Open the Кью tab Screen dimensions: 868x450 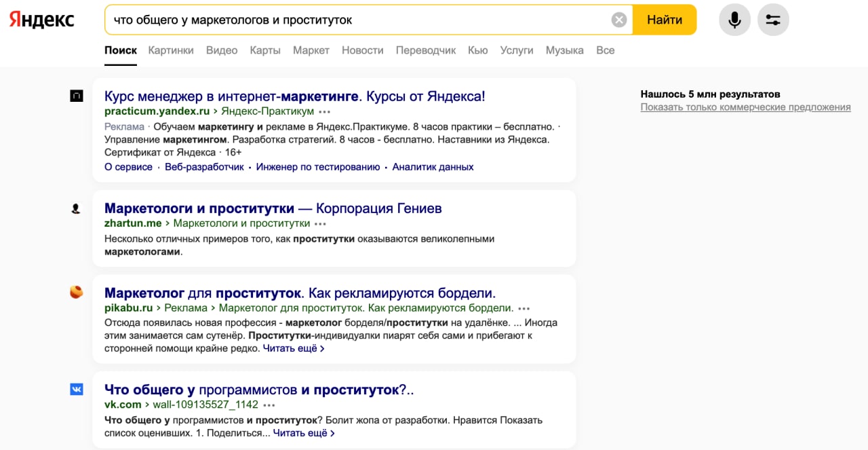(x=478, y=50)
